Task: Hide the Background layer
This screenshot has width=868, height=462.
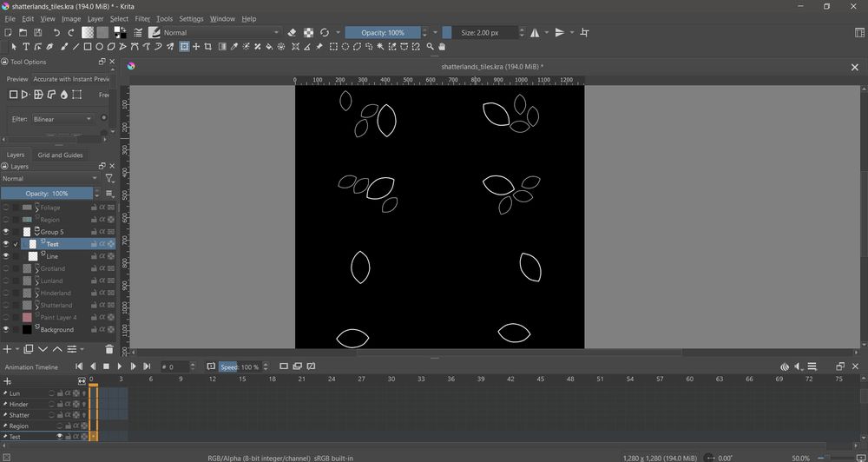Action: (x=6, y=329)
